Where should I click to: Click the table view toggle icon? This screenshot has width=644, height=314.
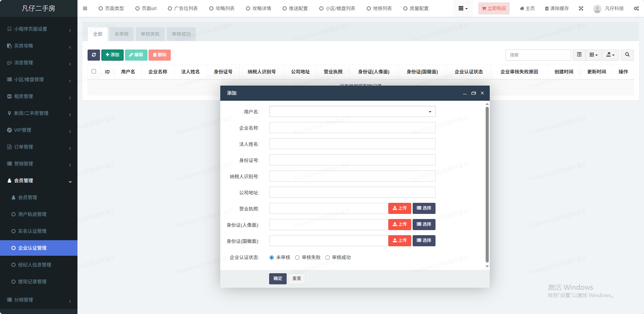click(x=579, y=55)
